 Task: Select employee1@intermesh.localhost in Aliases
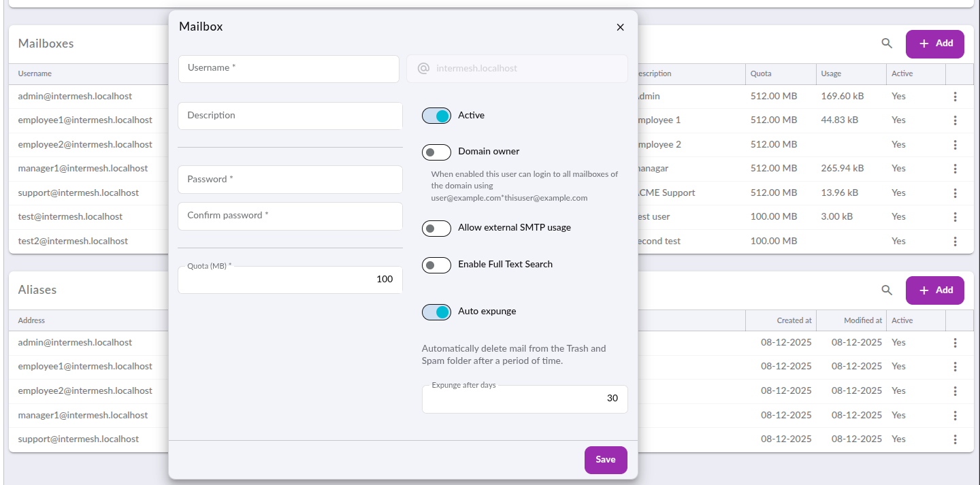click(85, 367)
